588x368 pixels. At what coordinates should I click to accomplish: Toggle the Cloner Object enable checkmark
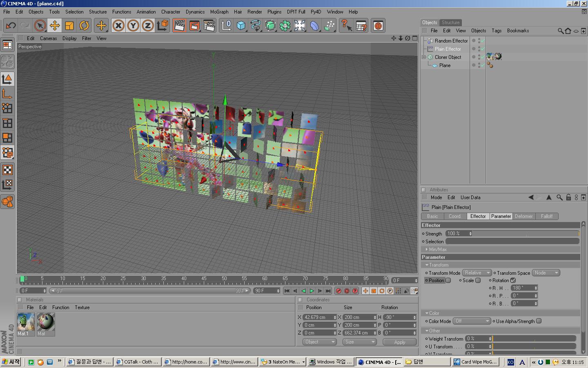pyautogui.click(x=483, y=57)
